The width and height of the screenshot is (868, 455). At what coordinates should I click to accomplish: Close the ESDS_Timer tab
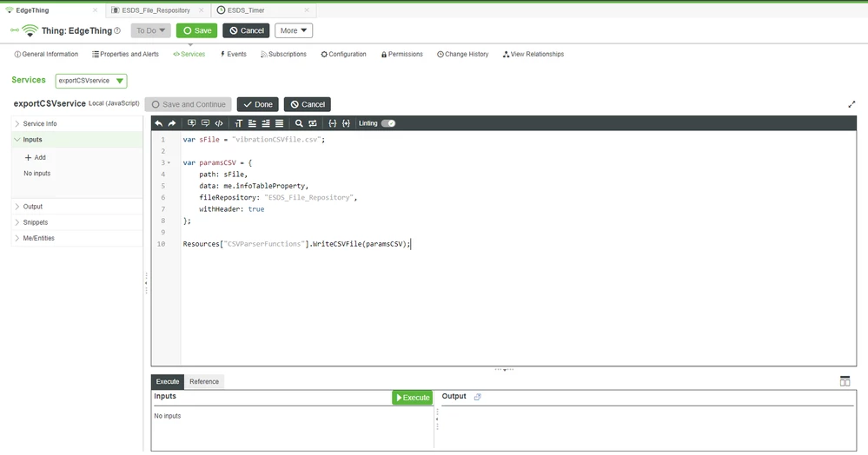tap(307, 10)
